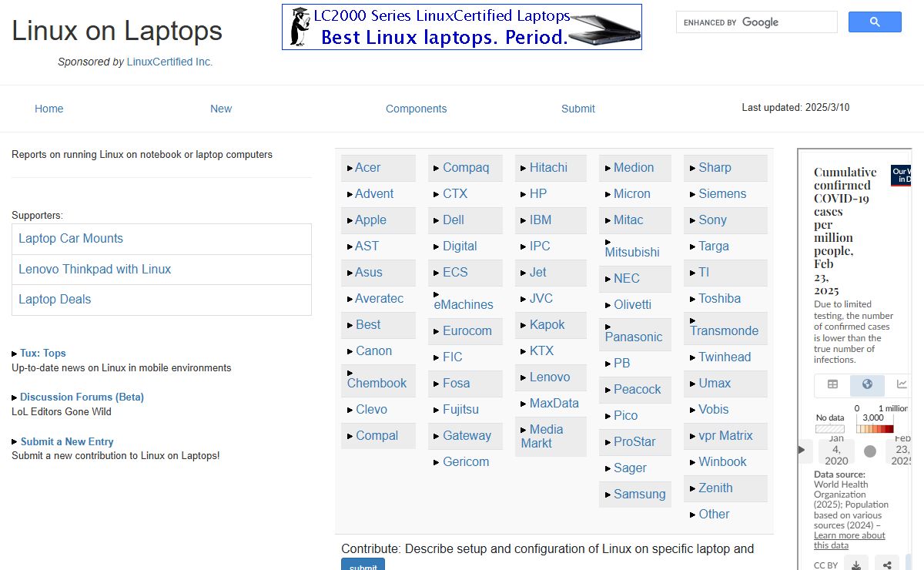Viewport: 924px width, 570px height.
Task: Select the map globe view tab
Action: (x=867, y=384)
